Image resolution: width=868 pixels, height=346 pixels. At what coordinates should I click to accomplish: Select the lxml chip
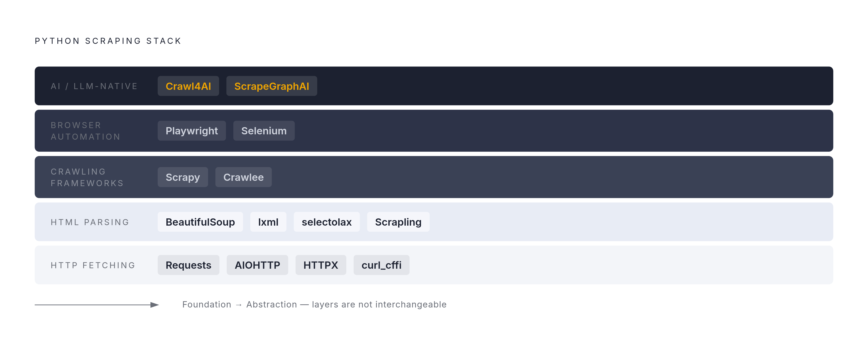click(x=268, y=222)
